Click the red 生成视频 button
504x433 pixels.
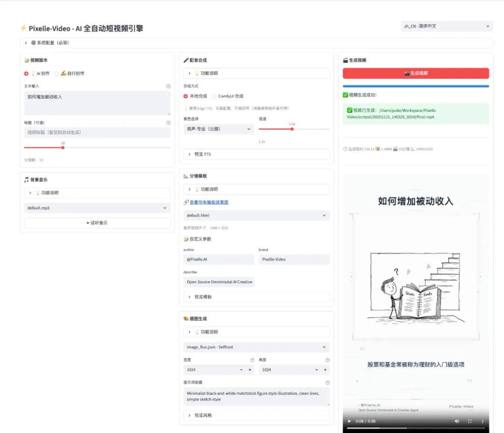tap(416, 73)
